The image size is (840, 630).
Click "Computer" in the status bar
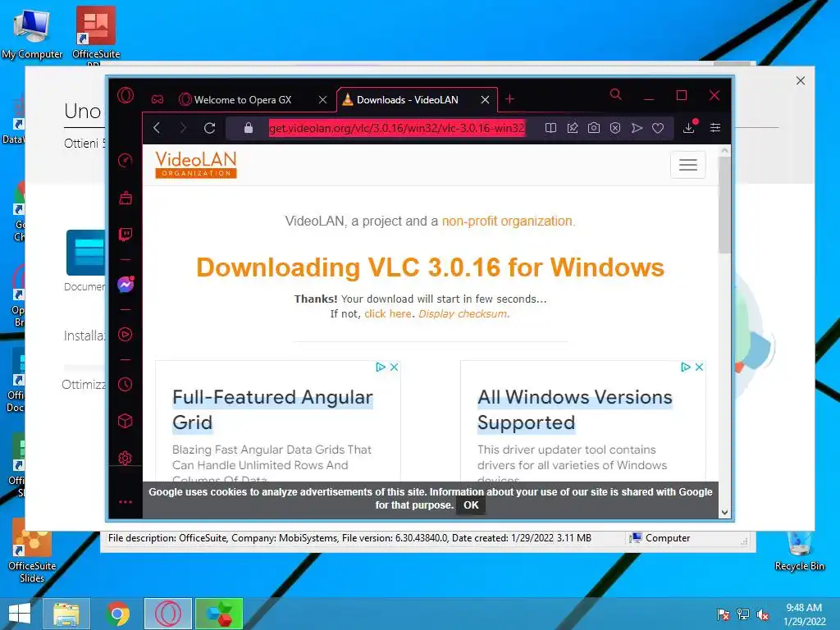[660, 538]
